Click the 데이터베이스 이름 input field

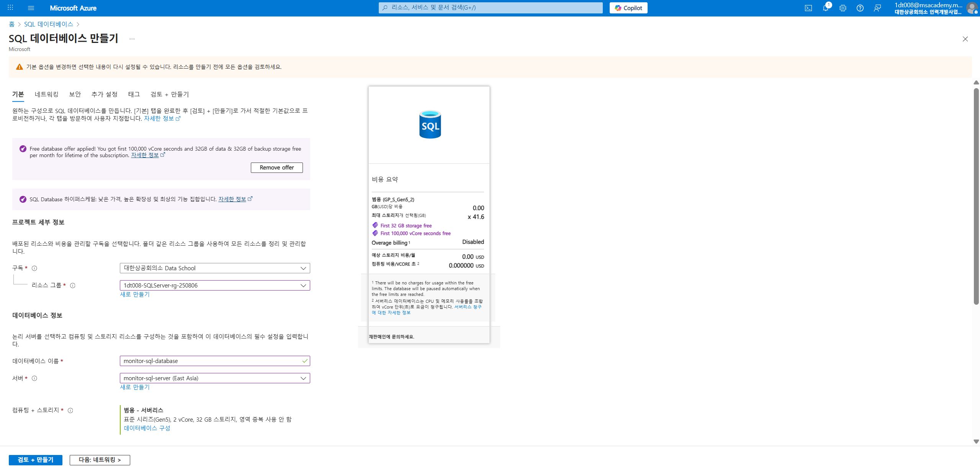(x=211, y=361)
